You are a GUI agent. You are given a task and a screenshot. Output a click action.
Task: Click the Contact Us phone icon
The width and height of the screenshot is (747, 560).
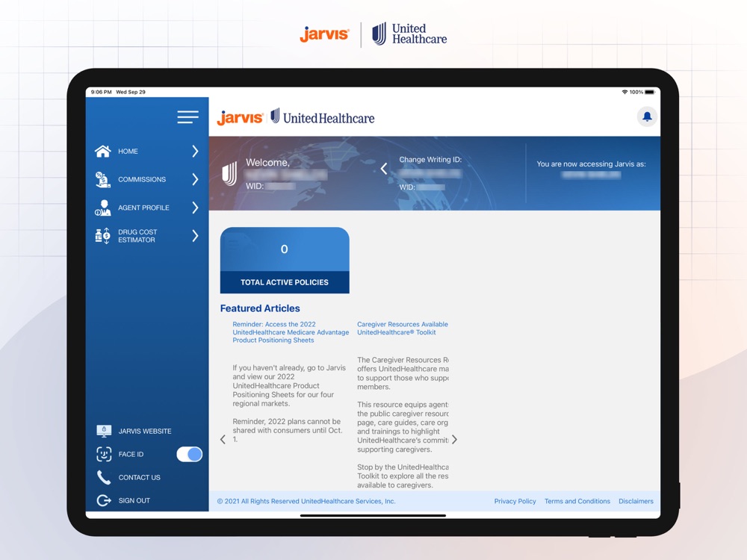[x=104, y=477]
